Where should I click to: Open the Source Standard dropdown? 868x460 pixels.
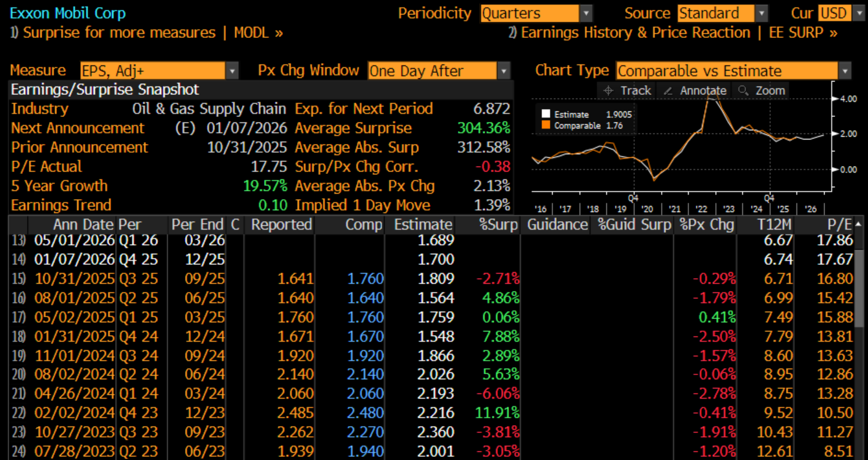(723, 13)
